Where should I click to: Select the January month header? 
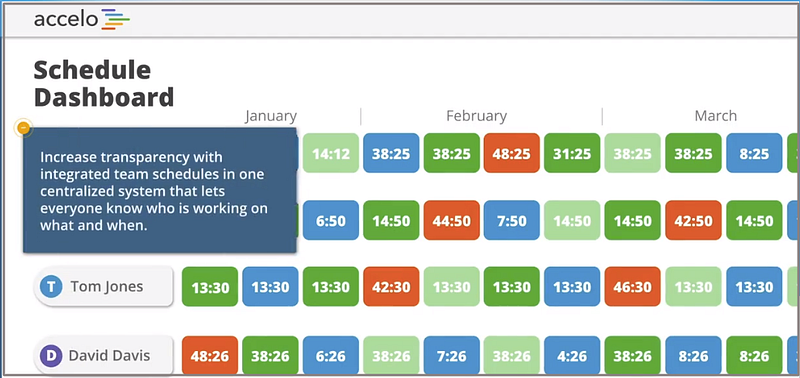tap(270, 116)
